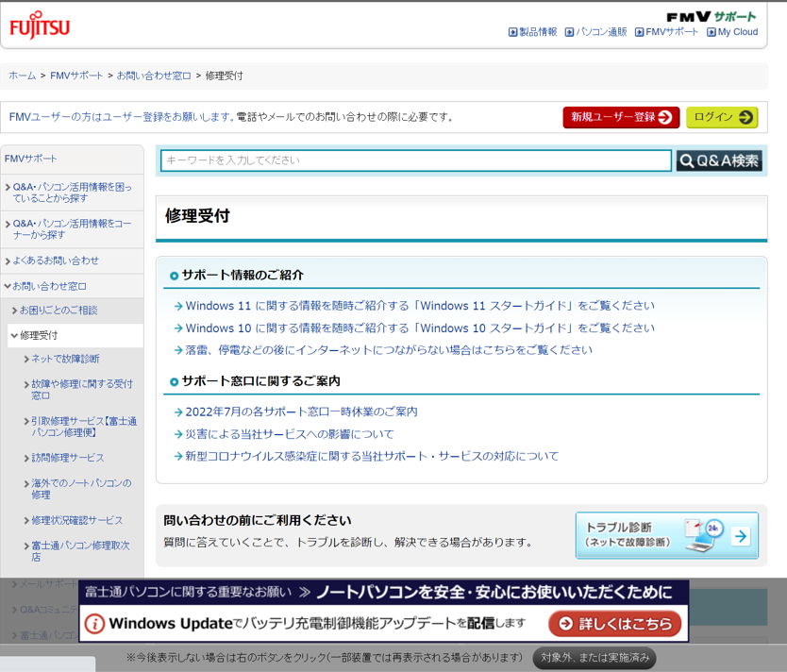787x672 pixels.
Task: Collapse 修理受付 sidebar item
Action: point(38,336)
